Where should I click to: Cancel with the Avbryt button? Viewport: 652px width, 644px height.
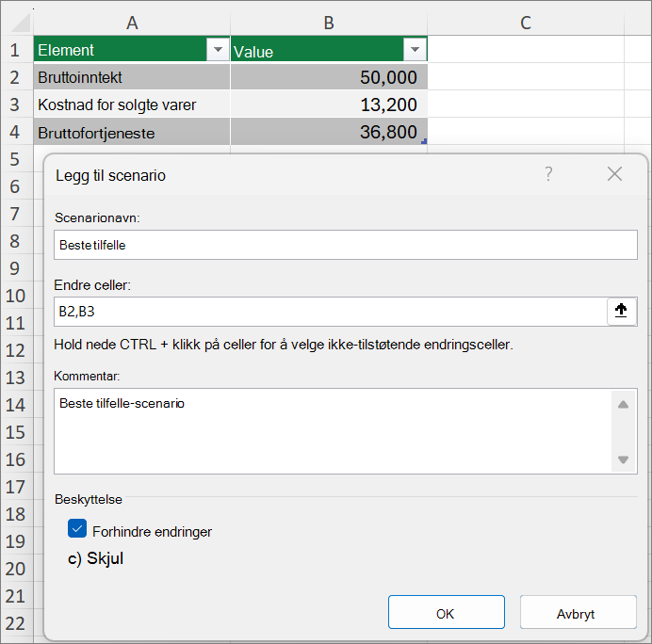point(578,612)
